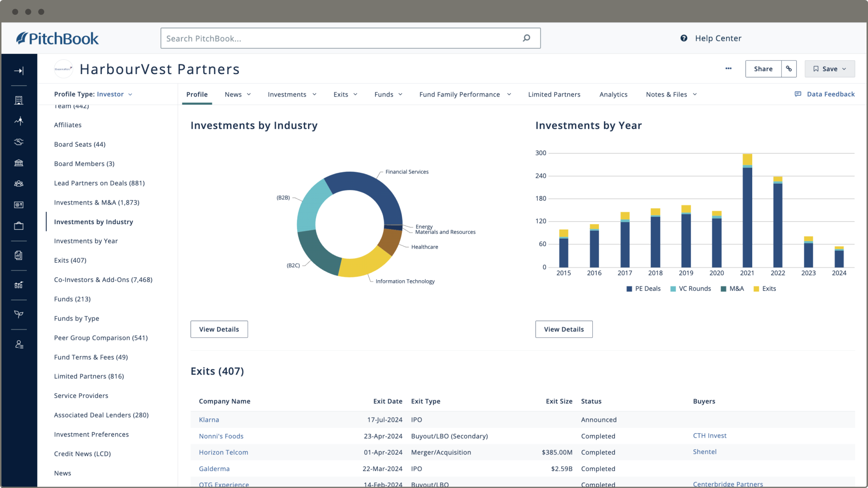Open the plant sprout icon in sidebar
The image size is (868, 488).
18,314
